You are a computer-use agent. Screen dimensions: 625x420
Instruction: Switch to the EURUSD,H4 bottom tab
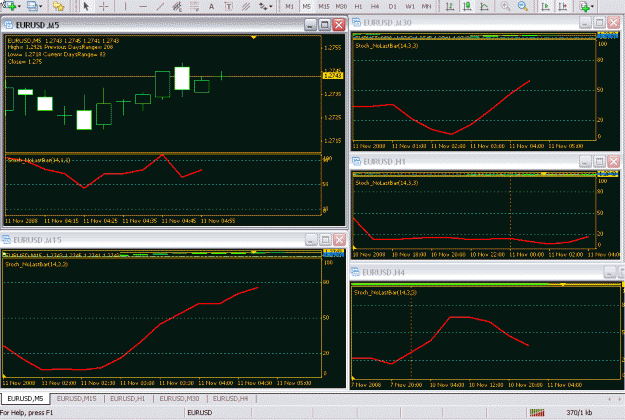pyautogui.click(x=230, y=398)
